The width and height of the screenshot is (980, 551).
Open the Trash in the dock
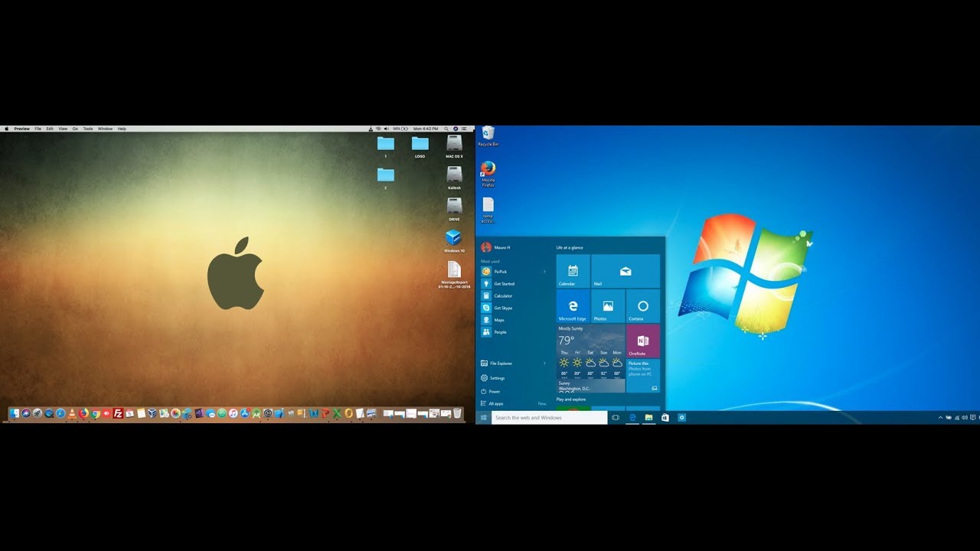click(457, 413)
